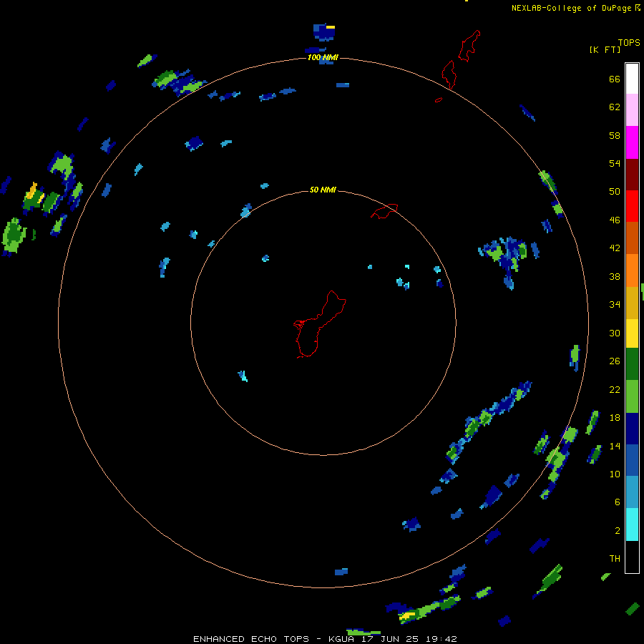Click the "NEXLAB-College of DuPage" credit text
Viewport: 644px width, 644px height.
coord(571,8)
